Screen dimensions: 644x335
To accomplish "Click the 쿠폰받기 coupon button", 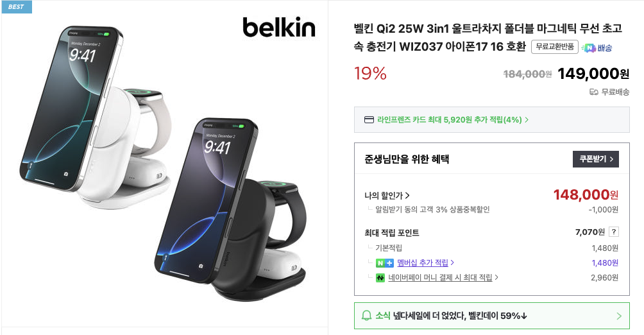I will pos(595,159).
